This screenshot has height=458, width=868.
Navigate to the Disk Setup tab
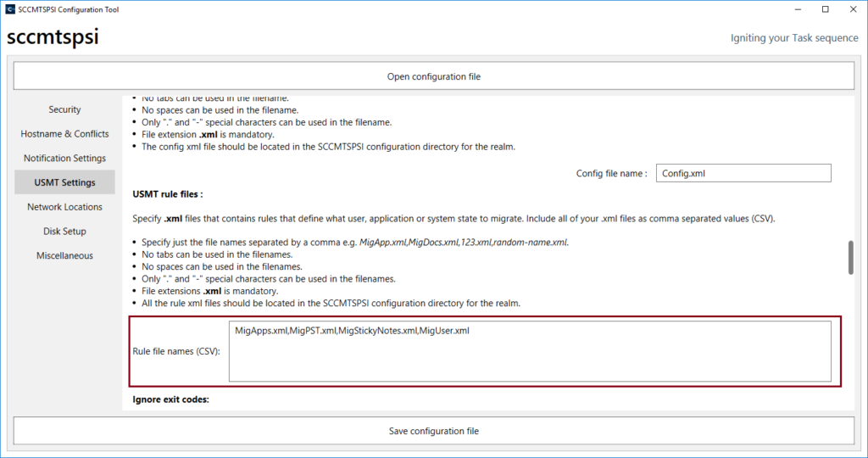[64, 232]
